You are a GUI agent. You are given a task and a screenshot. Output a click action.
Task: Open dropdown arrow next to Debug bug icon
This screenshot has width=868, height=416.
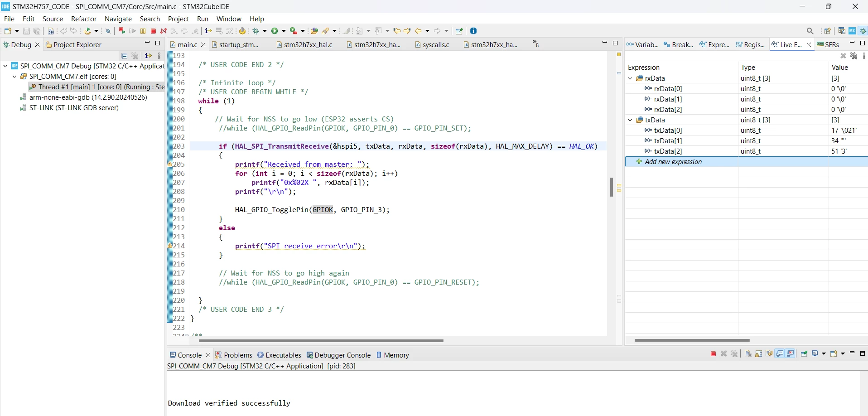(265, 31)
